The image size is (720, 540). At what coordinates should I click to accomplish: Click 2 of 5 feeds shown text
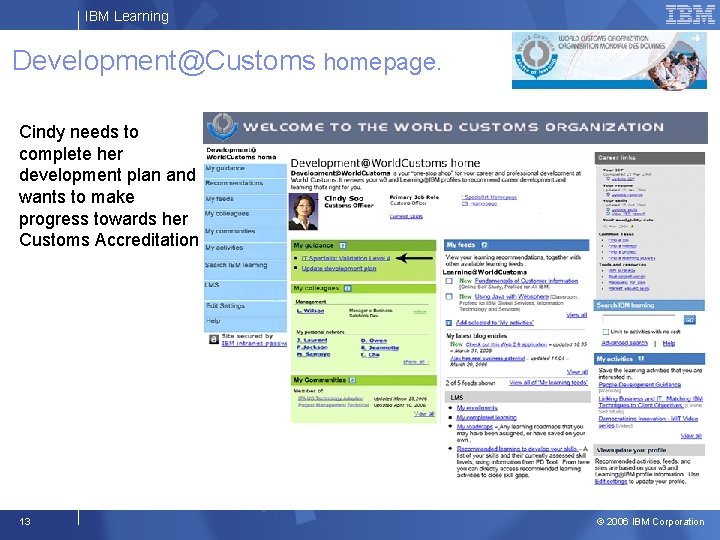coord(470,383)
